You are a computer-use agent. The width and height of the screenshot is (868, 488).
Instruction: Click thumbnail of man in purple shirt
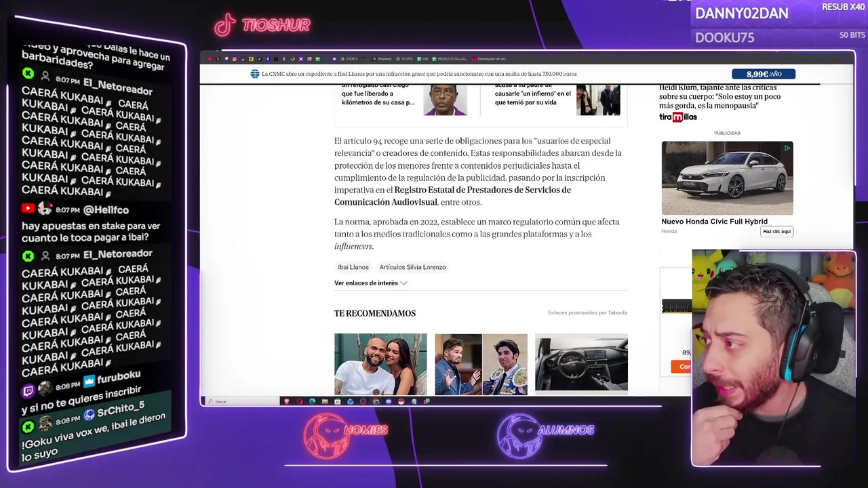click(446, 100)
